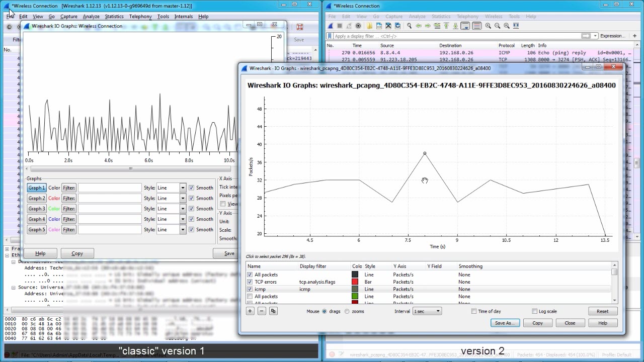
Task: Click the find packet magnifier icon in version 2
Action: [409, 26]
